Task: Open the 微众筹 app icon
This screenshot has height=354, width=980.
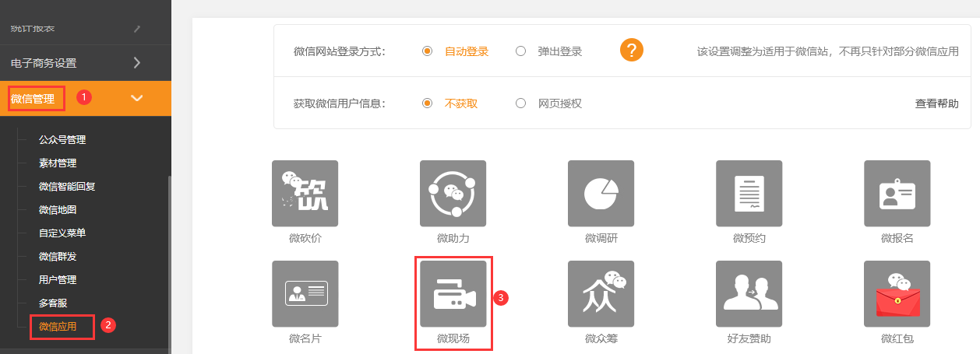Action: coord(601,293)
